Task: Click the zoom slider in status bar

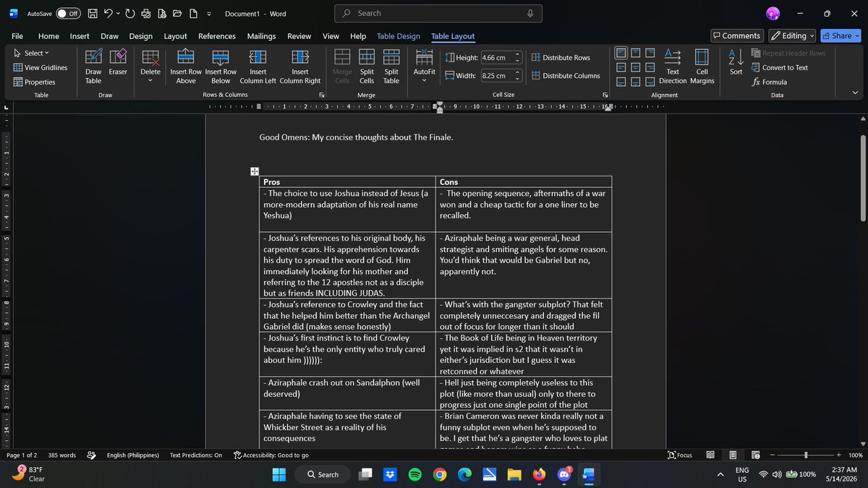Action: click(806, 455)
